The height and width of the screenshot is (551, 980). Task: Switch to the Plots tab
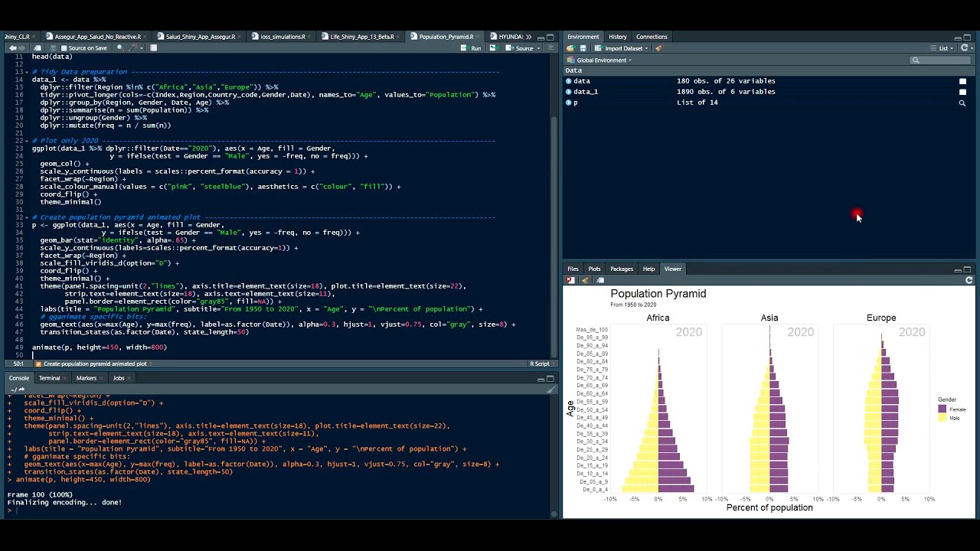594,269
